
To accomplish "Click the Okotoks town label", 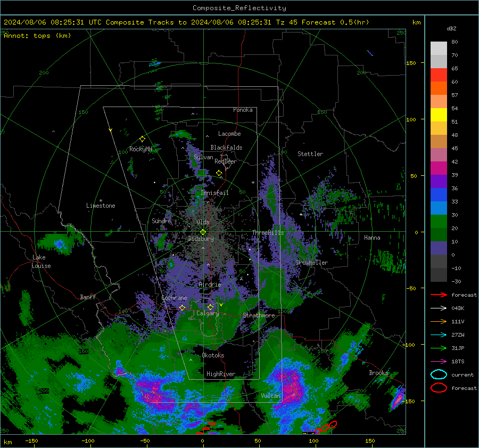I will point(213,355).
